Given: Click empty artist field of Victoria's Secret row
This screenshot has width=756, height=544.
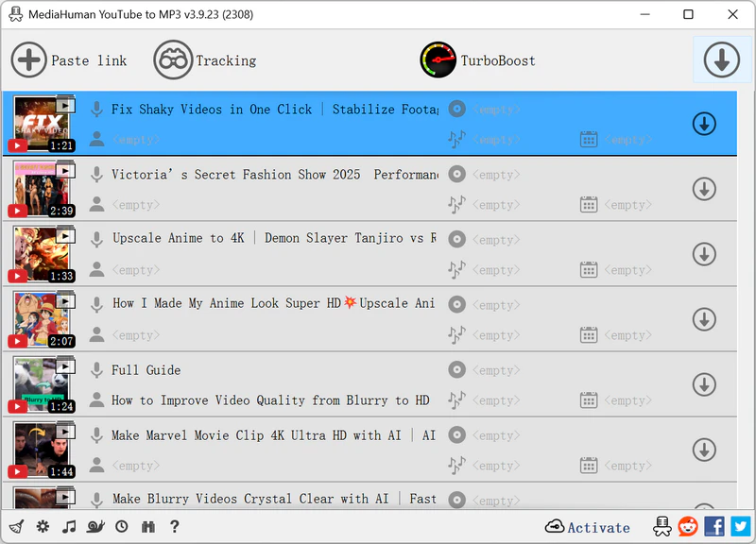Looking at the screenshot, I should [x=135, y=205].
